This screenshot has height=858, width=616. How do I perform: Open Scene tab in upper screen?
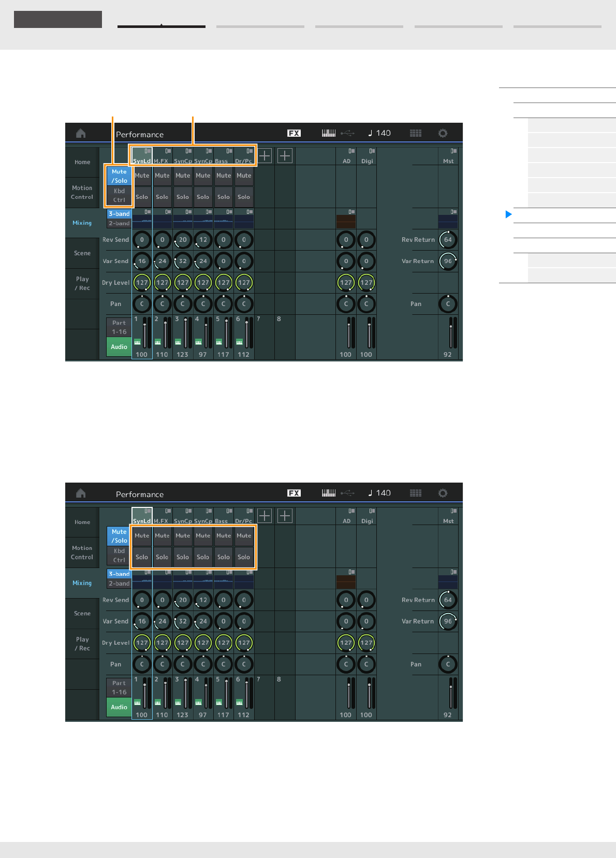tap(82, 253)
